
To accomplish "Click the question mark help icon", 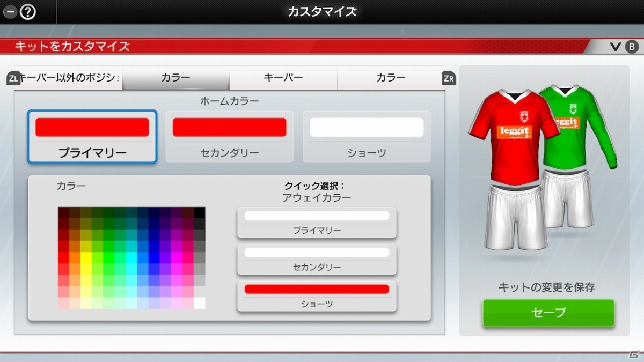I will 27,11.
